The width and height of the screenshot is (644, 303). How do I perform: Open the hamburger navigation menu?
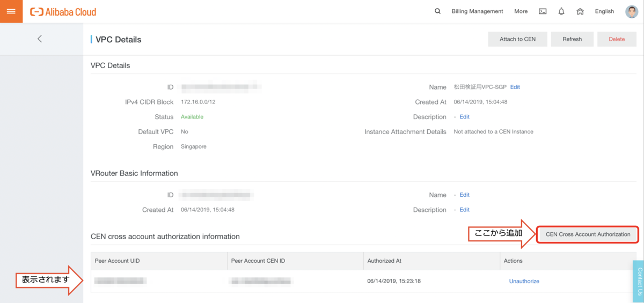(11, 11)
